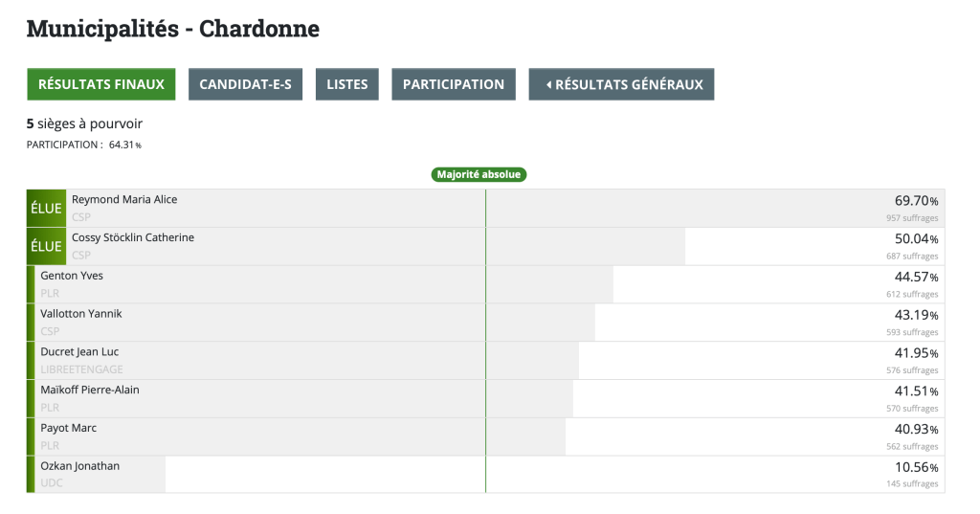Select candidate Cossy Stöcklin Catherine

(x=133, y=237)
